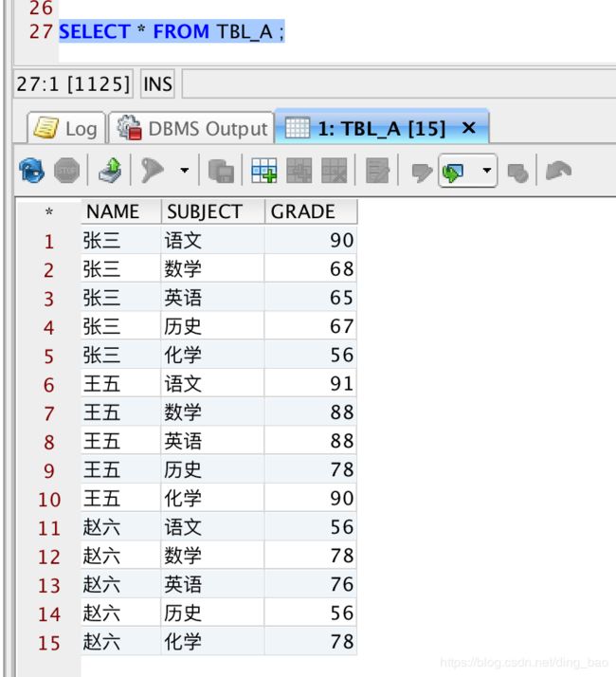Screen dimensions: 616x677
Task: Select the 1: TBL_A [15] result tab
Action: tap(382, 128)
